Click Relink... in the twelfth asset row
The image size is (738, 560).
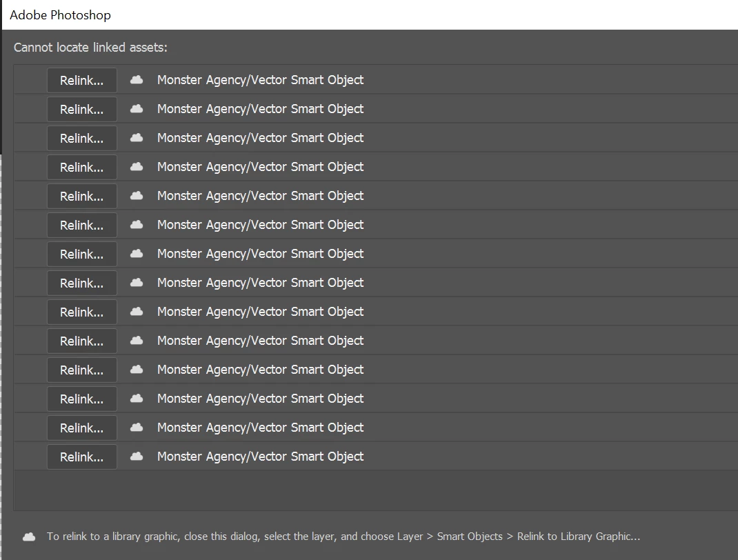coord(82,399)
